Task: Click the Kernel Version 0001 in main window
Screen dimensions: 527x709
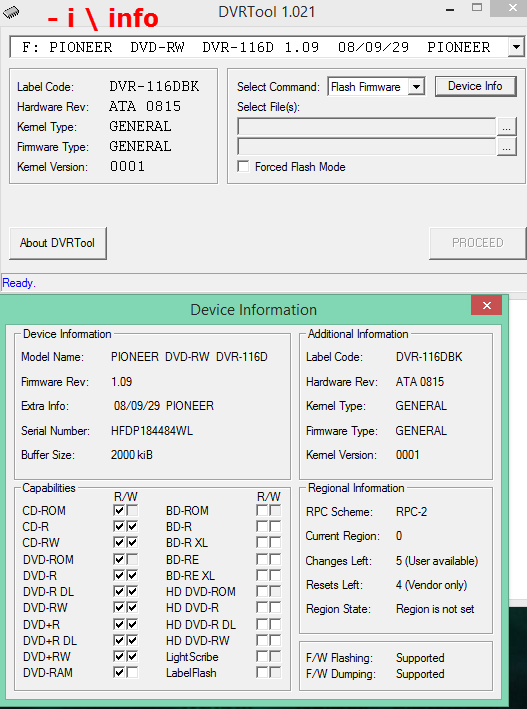Action: point(127,166)
